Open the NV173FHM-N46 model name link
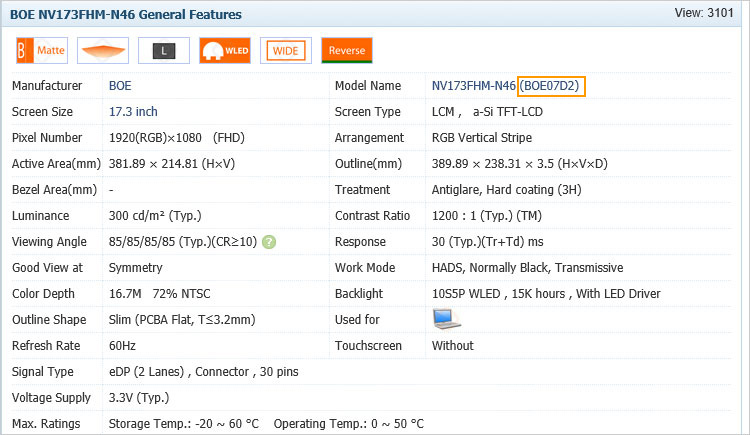Image resolution: width=750 pixels, height=435 pixels. 473,86
